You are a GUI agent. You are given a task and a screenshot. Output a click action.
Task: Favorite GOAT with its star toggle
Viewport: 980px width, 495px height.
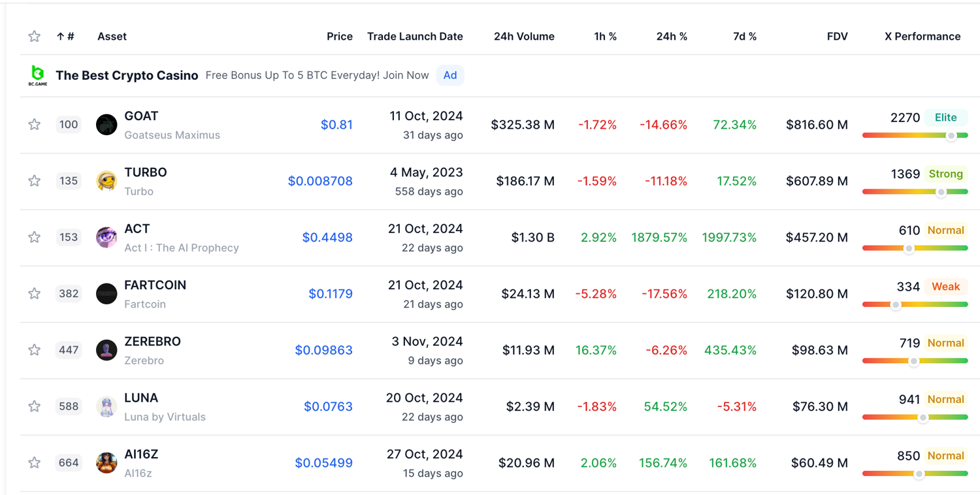(x=35, y=125)
